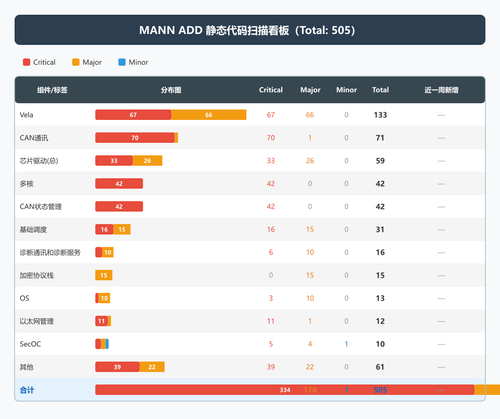
Task: Click 其他 Total value 61
Action: [380, 367]
